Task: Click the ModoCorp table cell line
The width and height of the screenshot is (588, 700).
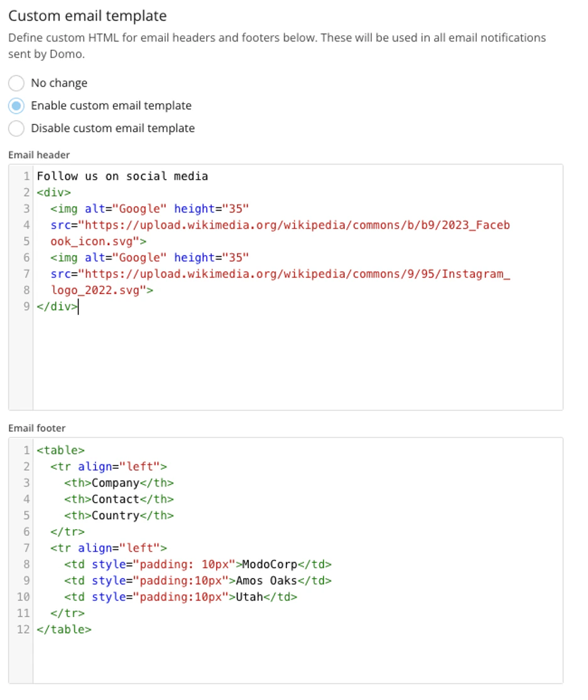Action: [x=198, y=564]
